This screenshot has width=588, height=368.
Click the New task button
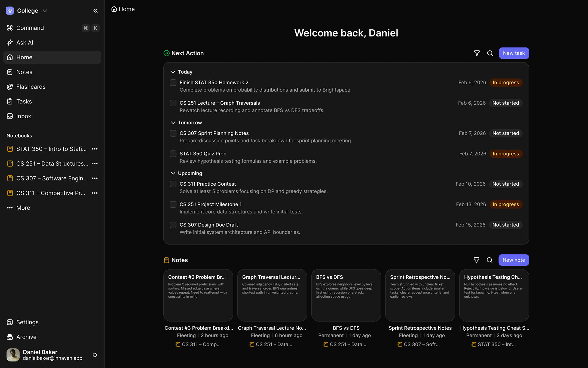[x=514, y=53]
